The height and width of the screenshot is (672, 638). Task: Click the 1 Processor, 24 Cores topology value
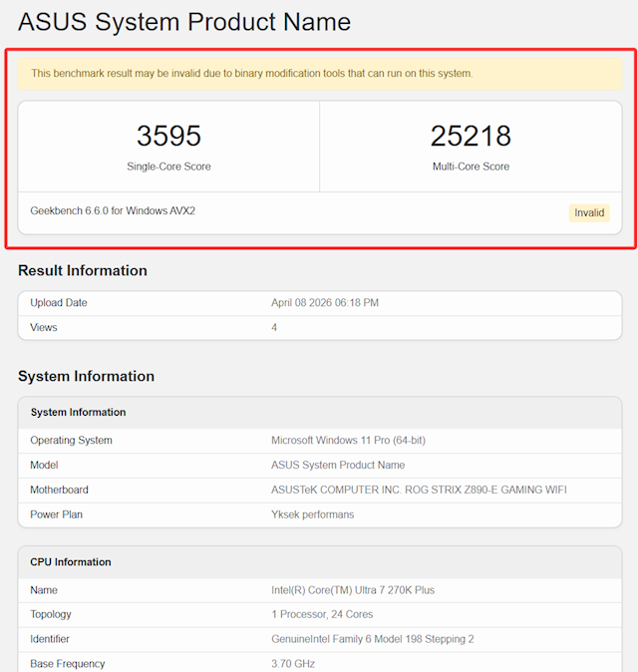point(324,614)
